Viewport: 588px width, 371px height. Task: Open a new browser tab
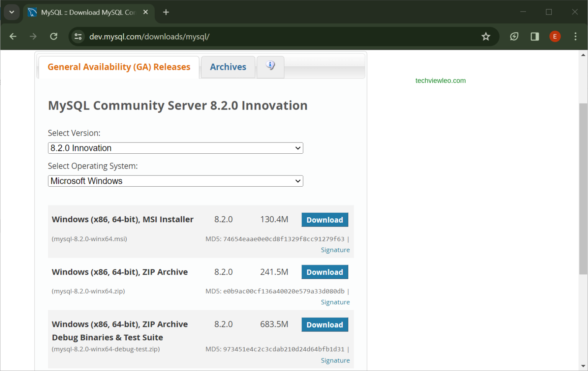click(x=166, y=12)
